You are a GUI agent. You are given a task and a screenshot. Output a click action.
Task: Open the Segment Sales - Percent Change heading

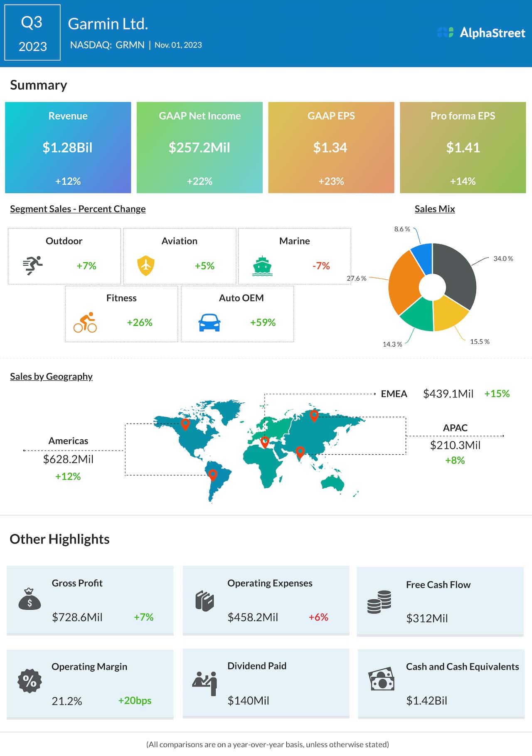78,209
